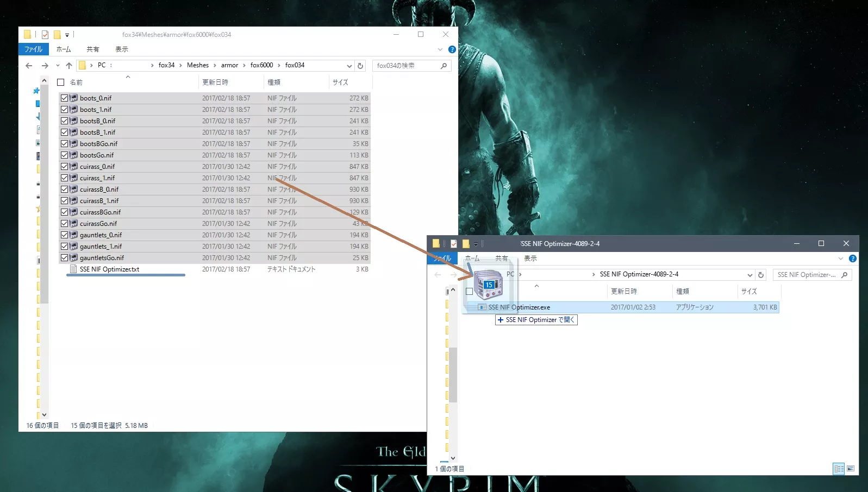
Task: Open recent locations dropdown in fox034 window
Action: (x=58, y=66)
